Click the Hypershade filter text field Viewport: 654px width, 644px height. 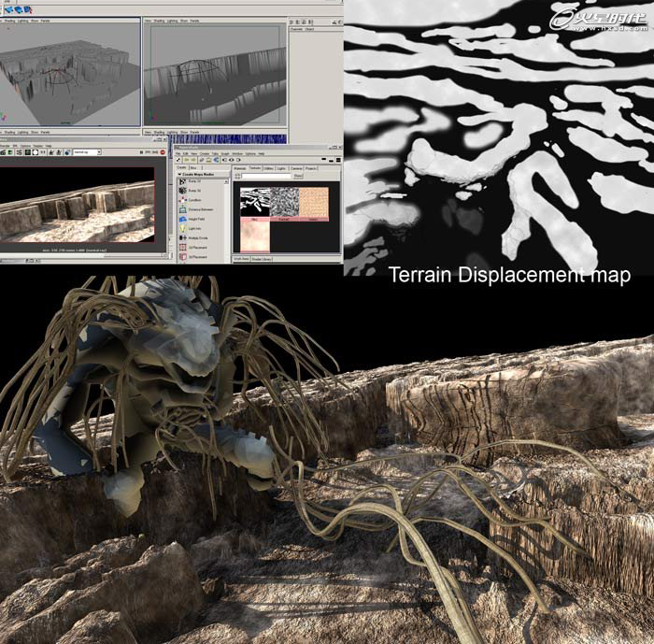click(x=266, y=176)
